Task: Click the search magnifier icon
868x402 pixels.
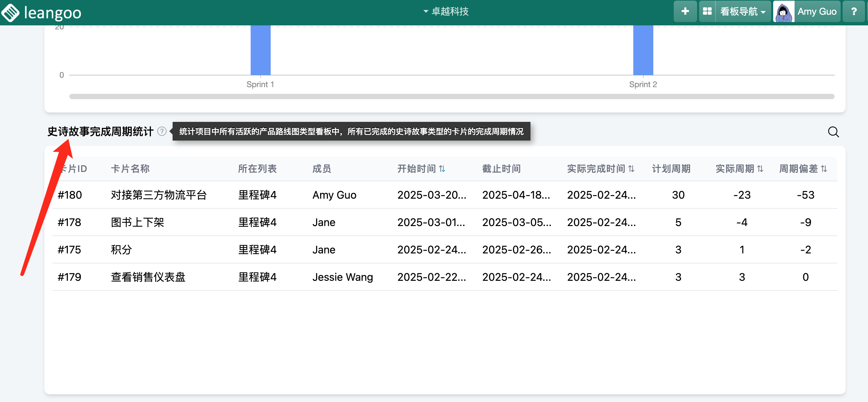Action: [833, 132]
